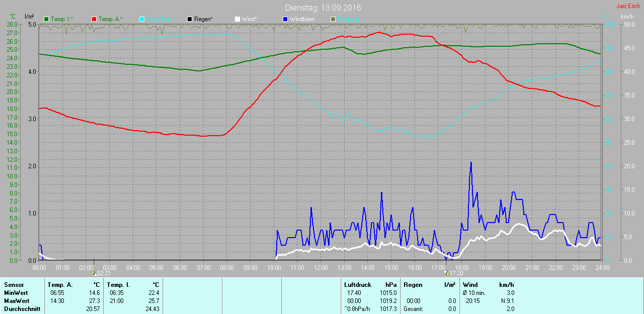The image size is (644, 314).
Task: Click the minimum pressure value 1015.0
Action: [x=388, y=293]
